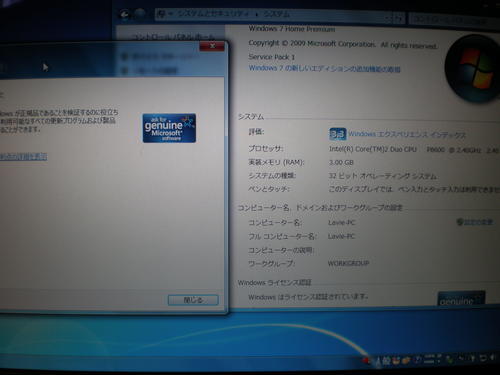
Task: Open Control Panel Home sidebar link
Action: click(173, 37)
